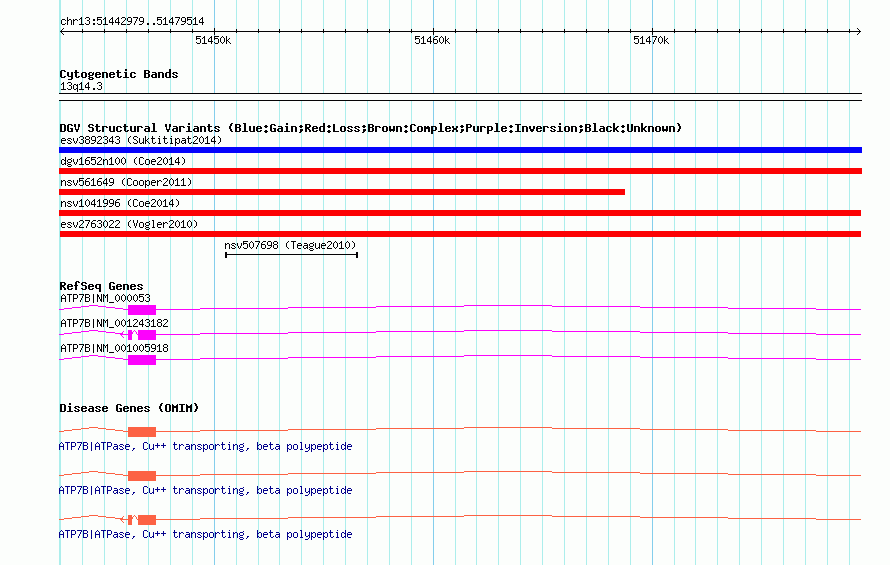The height and width of the screenshot is (565, 890).
Task: Open the nsv507698 (Teague2010) label
Action: (x=290, y=245)
